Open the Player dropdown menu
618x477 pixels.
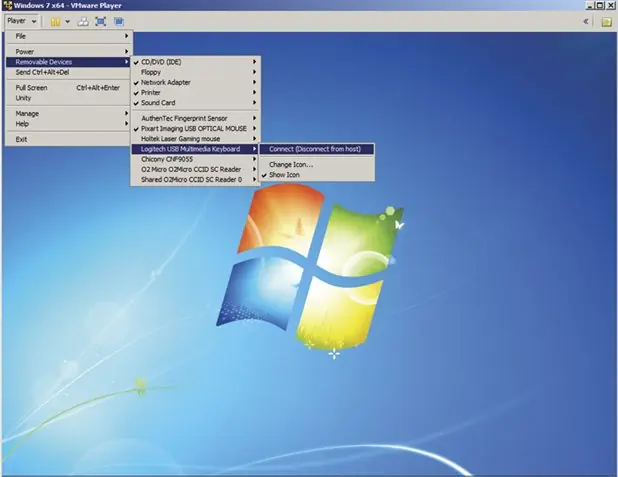[x=22, y=21]
